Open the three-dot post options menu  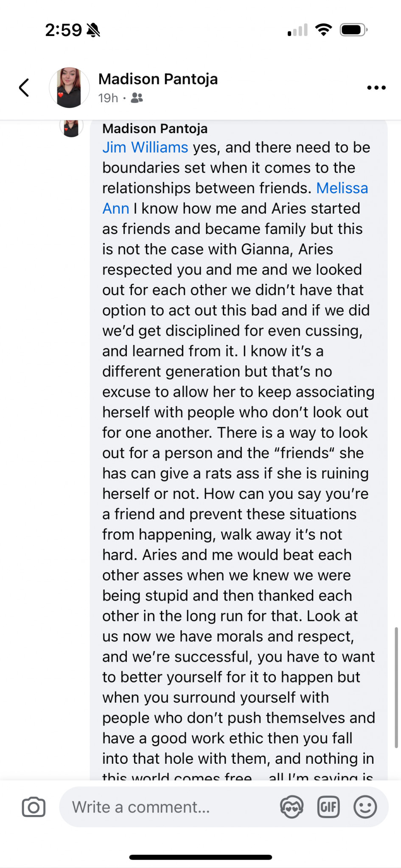pyautogui.click(x=376, y=88)
